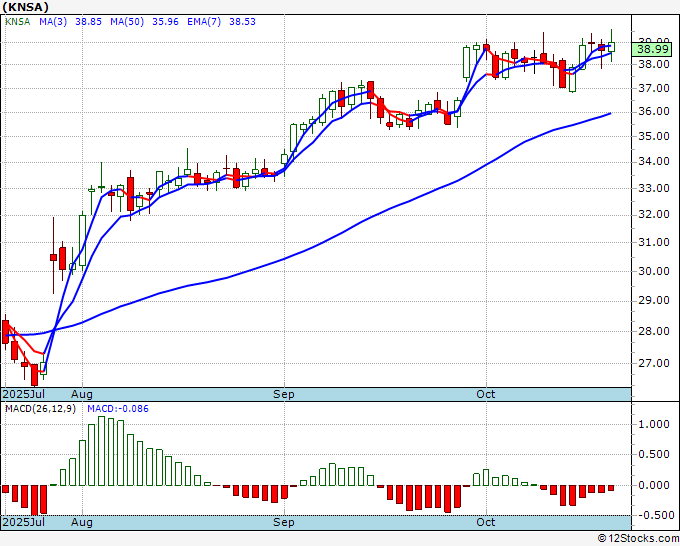Click the 34.00 price axis label
This screenshot has height=546, width=680.
point(654,161)
